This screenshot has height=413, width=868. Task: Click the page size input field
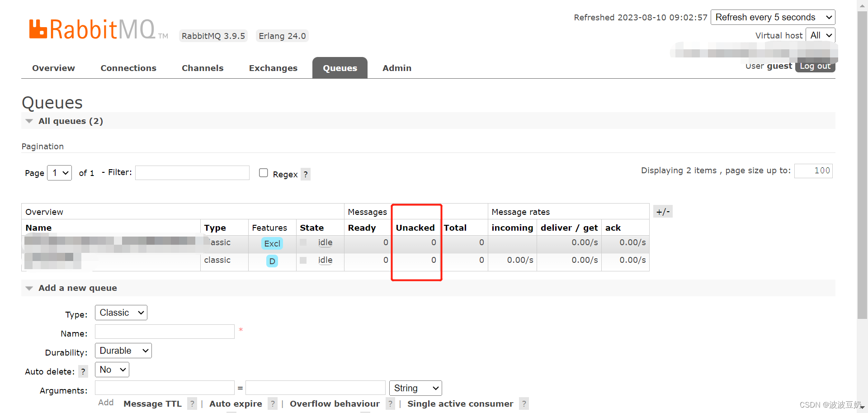point(813,171)
